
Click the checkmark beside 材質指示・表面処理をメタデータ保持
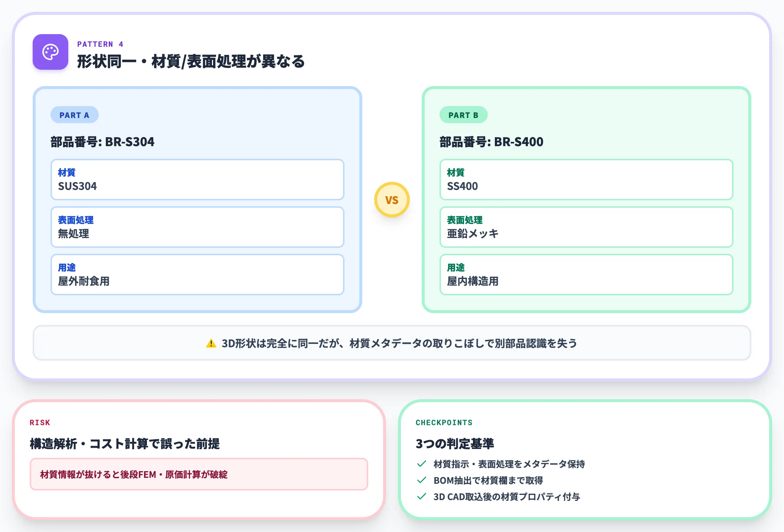point(422,464)
